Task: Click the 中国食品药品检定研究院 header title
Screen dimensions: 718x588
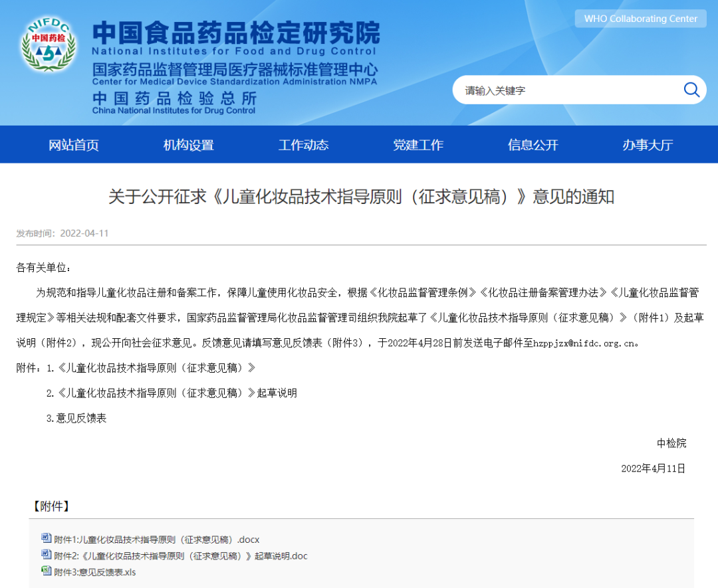Action: 236,33
